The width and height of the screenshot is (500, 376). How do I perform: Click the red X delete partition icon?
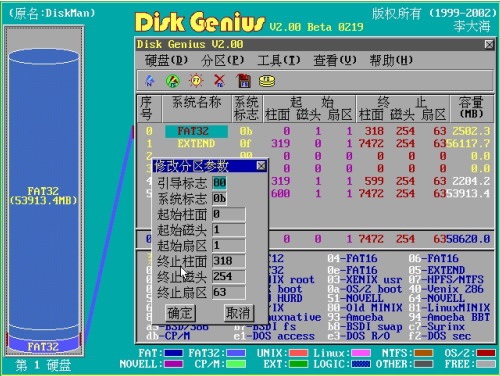coord(219,81)
